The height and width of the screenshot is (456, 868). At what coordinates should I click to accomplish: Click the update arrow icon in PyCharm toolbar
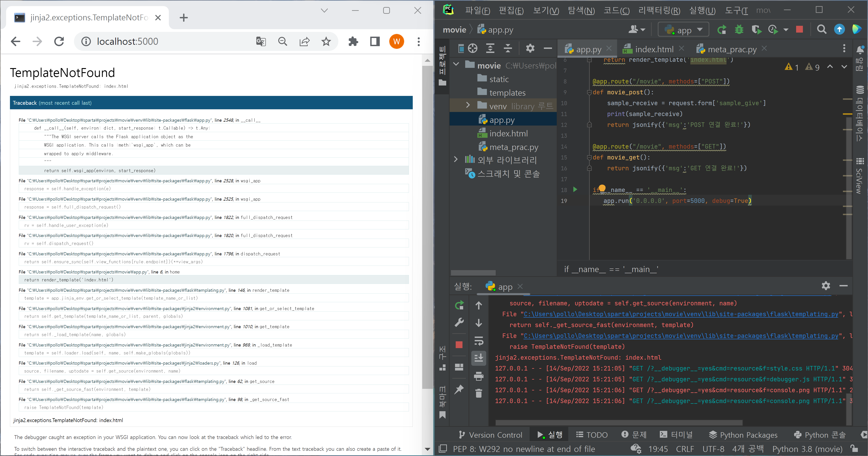[x=839, y=30]
